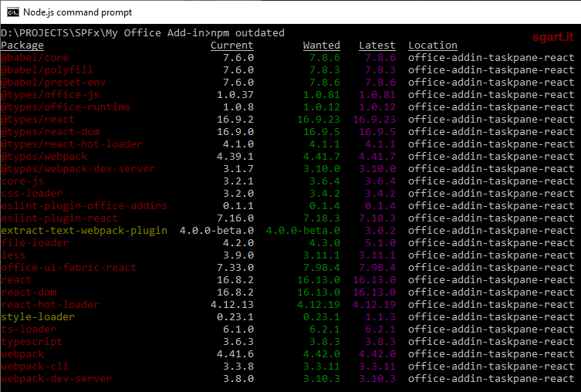This screenshot has height=392, width=581.
Task: Click the css-loader package name
Action: point(32,194)
